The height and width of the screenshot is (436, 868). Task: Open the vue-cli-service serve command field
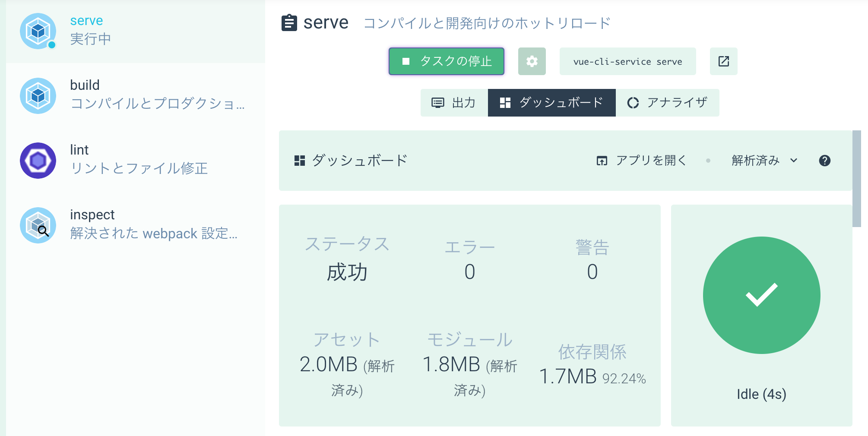coord(627,61)
